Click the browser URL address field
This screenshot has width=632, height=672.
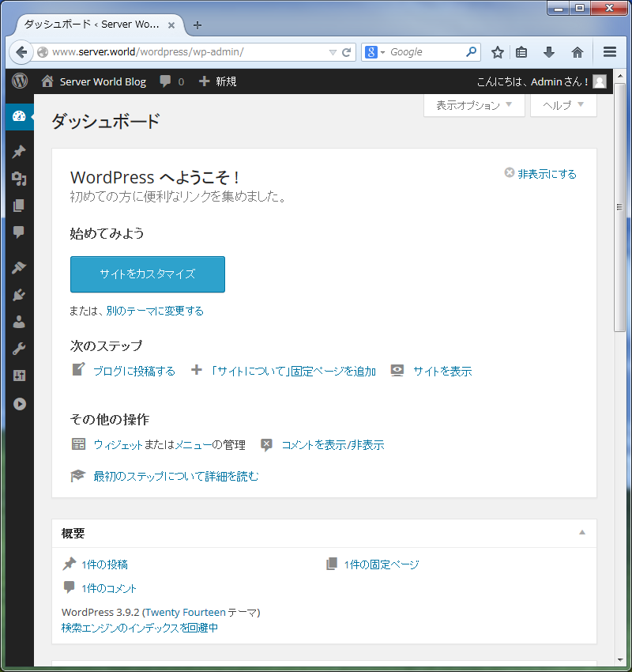[188, 52]
